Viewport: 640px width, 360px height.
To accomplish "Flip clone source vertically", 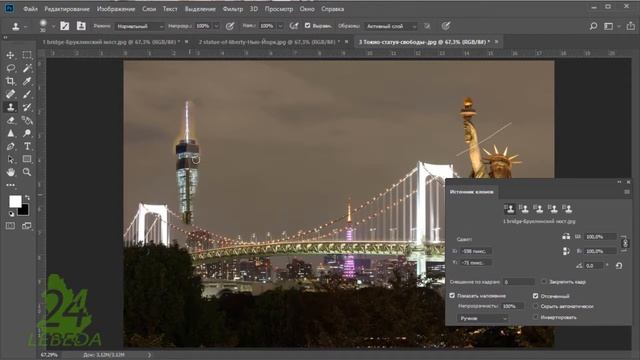I will tap(566, 251).
